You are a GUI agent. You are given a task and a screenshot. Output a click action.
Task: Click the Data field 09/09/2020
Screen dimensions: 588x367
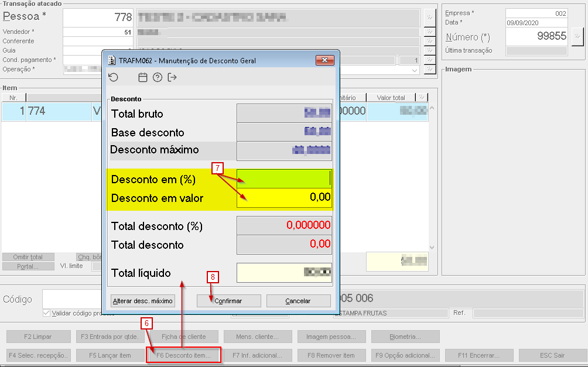click(536, 23)
